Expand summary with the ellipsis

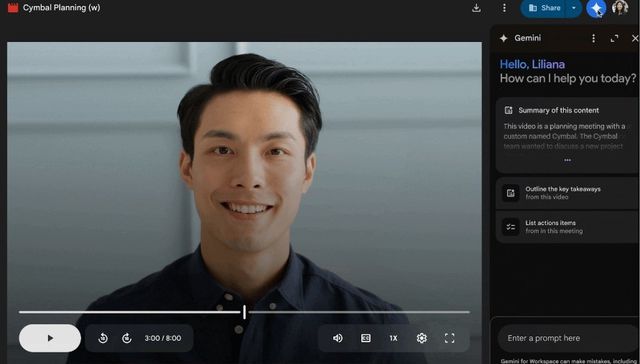[567, 160]
